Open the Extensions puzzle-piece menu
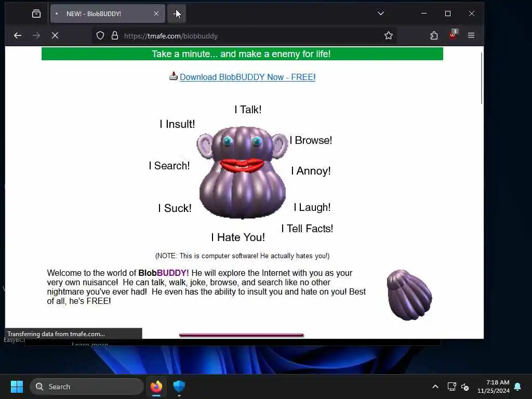 tap(434, 35)
